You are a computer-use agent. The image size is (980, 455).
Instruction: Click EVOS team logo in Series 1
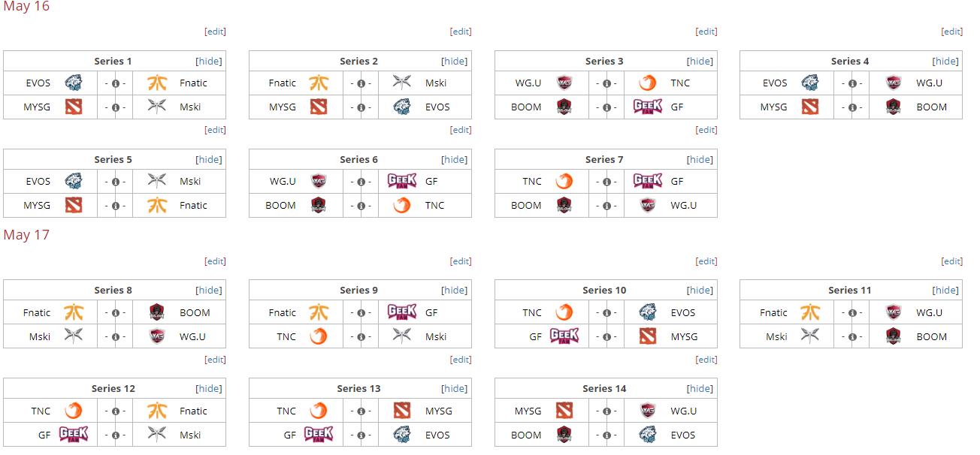pos(73,83)
